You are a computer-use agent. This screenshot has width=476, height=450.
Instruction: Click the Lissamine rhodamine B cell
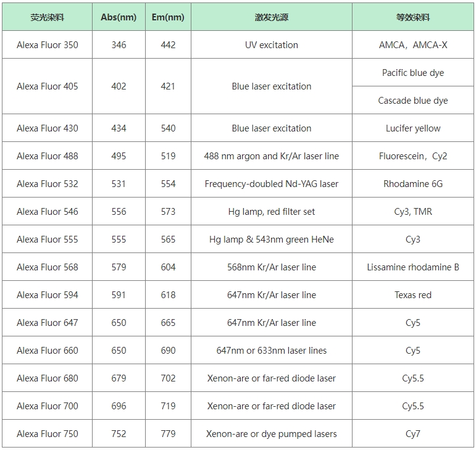[x=413, y=267]
